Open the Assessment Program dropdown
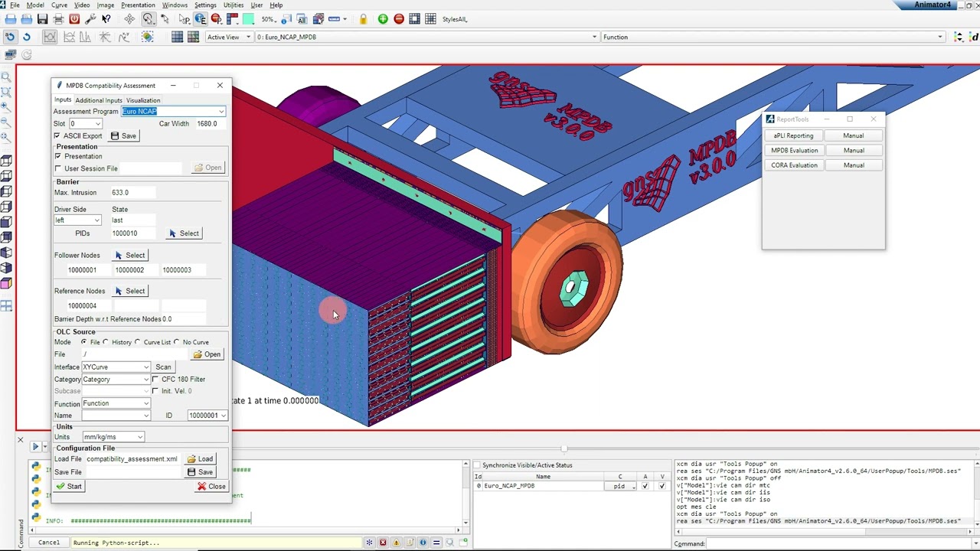Viewport: 980px width, 551px height. [x=221, y=112]
